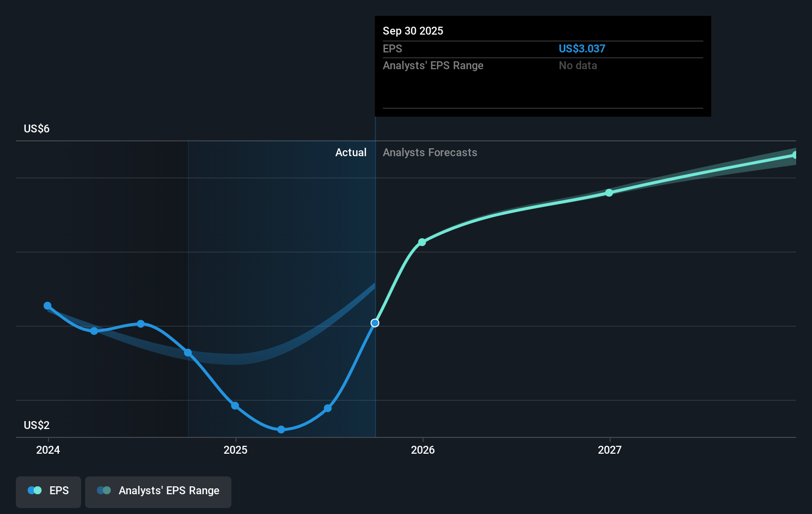Click the US$6 label on the value axis

point(35,128)
